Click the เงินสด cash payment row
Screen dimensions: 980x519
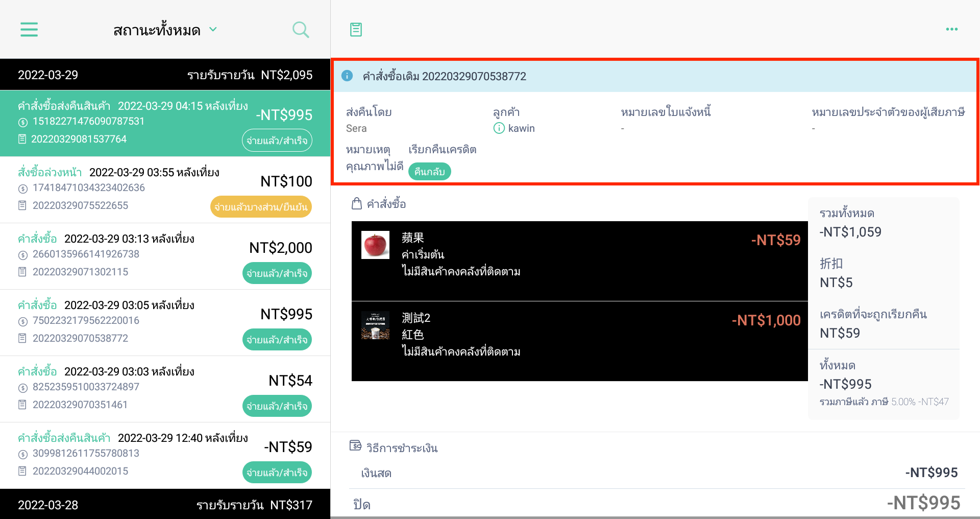tap(657, 473)
